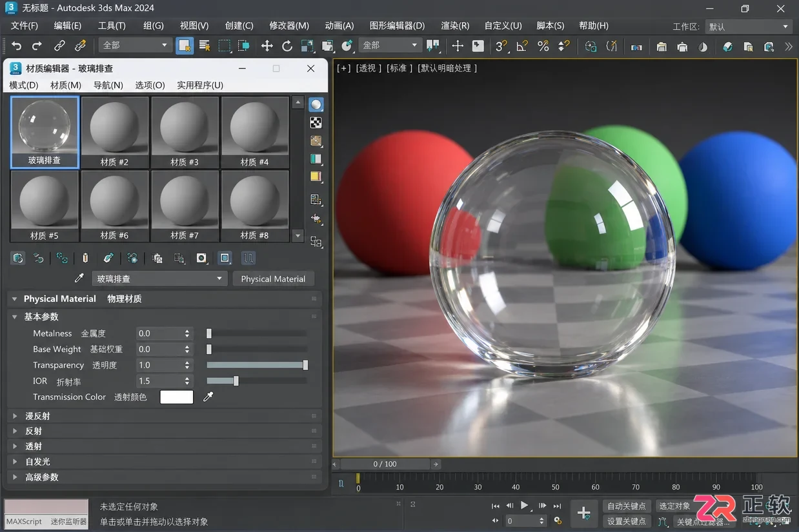Expand the 透射 rollout
Viewport: 799px width, 532px height.
click(15, 446)
